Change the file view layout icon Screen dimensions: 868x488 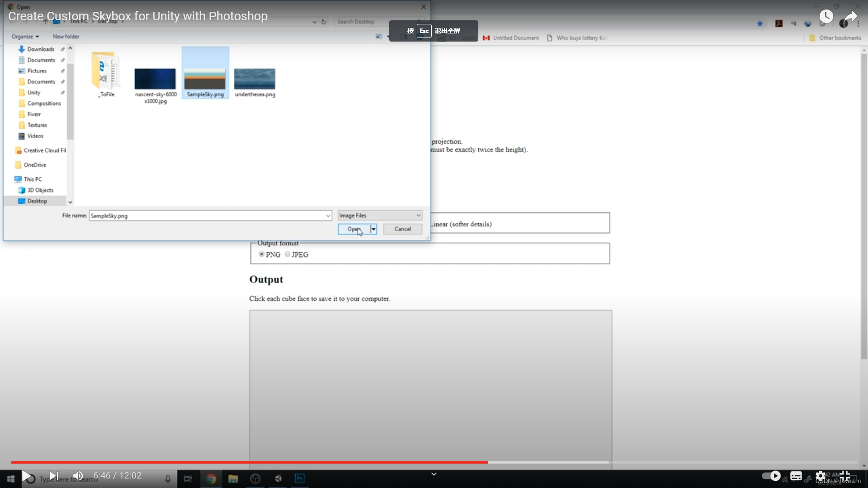[x=379, y=37]
